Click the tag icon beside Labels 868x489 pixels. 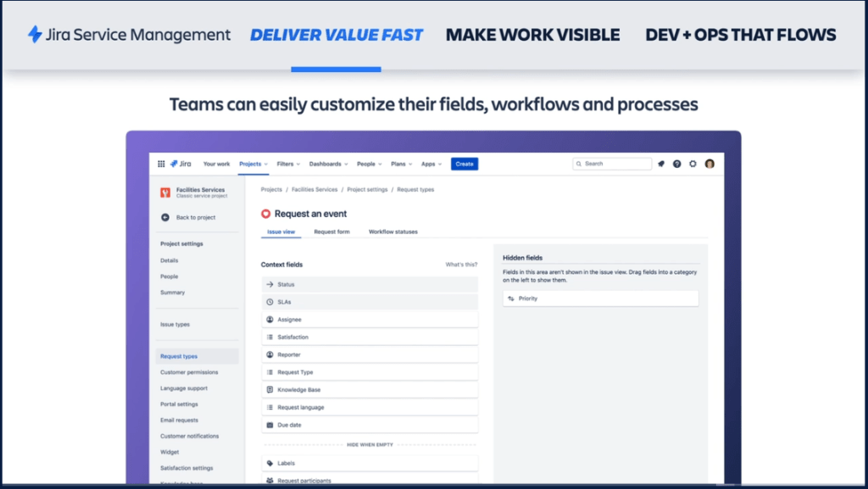270,464
